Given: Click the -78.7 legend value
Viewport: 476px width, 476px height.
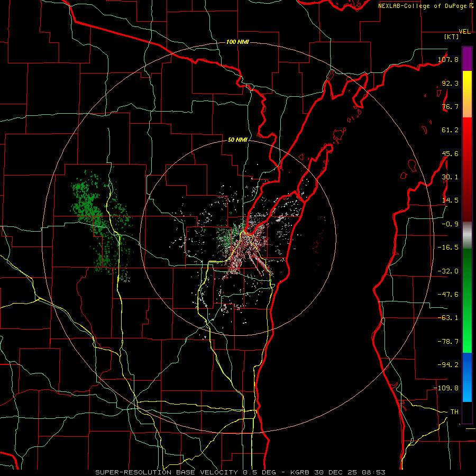Looking at the screenshot, I should (448, 342).
